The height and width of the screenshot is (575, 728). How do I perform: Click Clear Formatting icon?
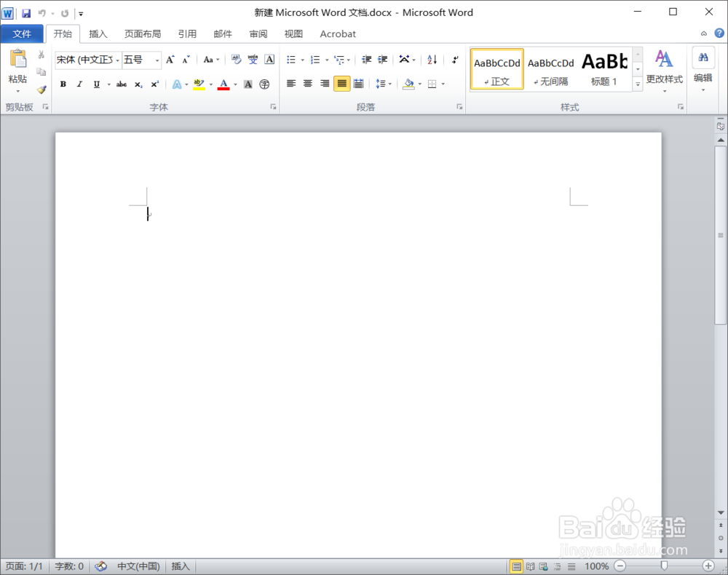(x=236, y=60)
